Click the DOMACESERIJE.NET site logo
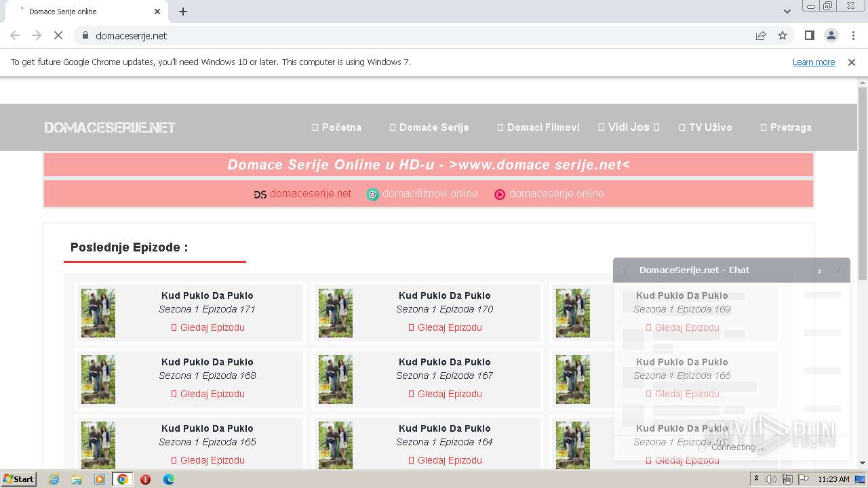 (110, 127)
